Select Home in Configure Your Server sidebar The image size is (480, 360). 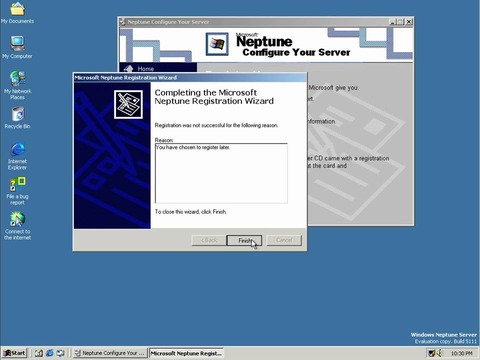pyautogui.click(x=146, y=69)
